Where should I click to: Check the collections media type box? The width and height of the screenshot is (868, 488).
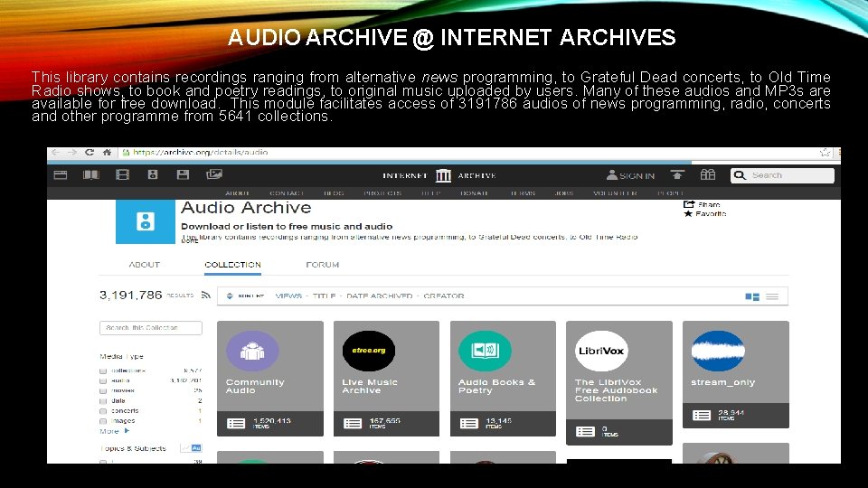(103, 371)
